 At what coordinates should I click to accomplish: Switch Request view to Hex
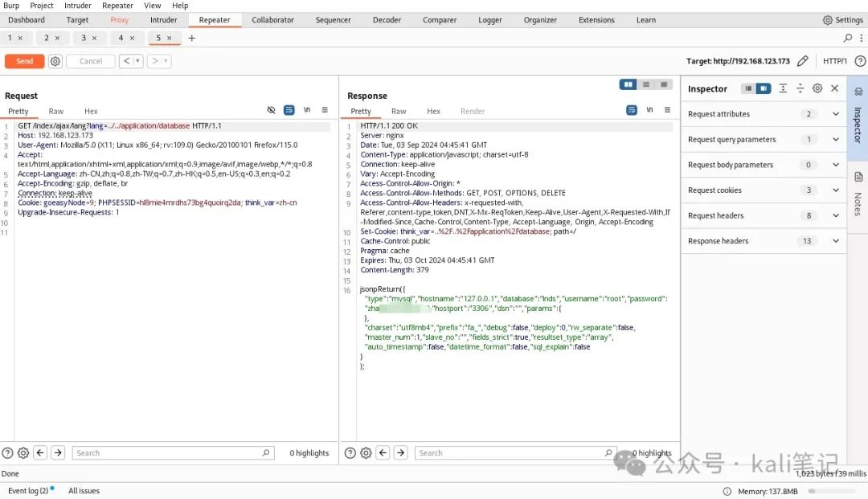[91, 111]
